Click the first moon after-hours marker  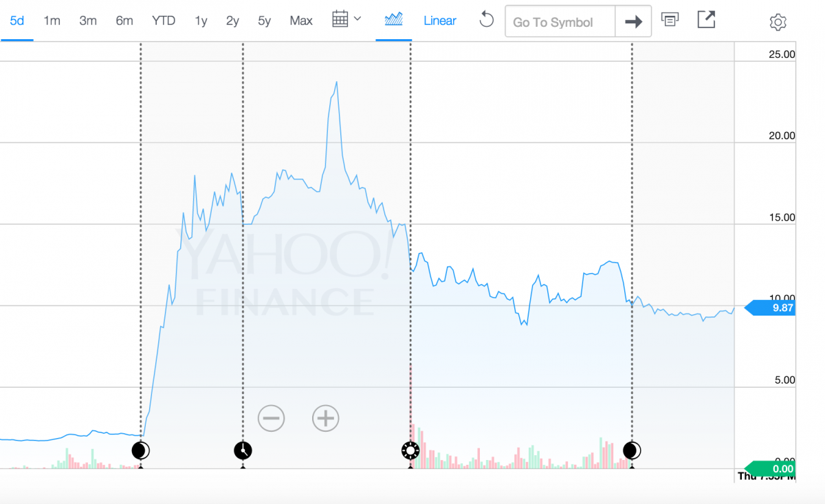[x=140, y=450]
